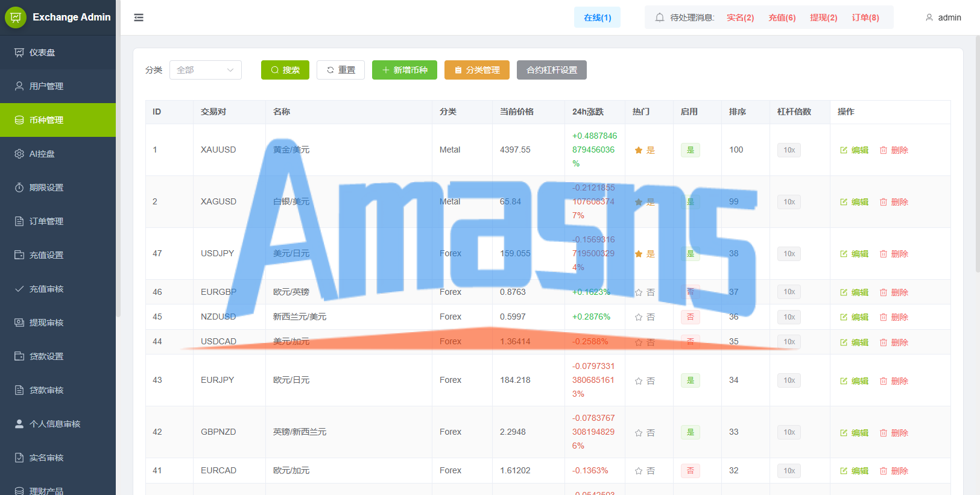This screenshot has width=980, height=495.
Task: Edit the USDJPY trading pair
Action: tap(854, 254)
